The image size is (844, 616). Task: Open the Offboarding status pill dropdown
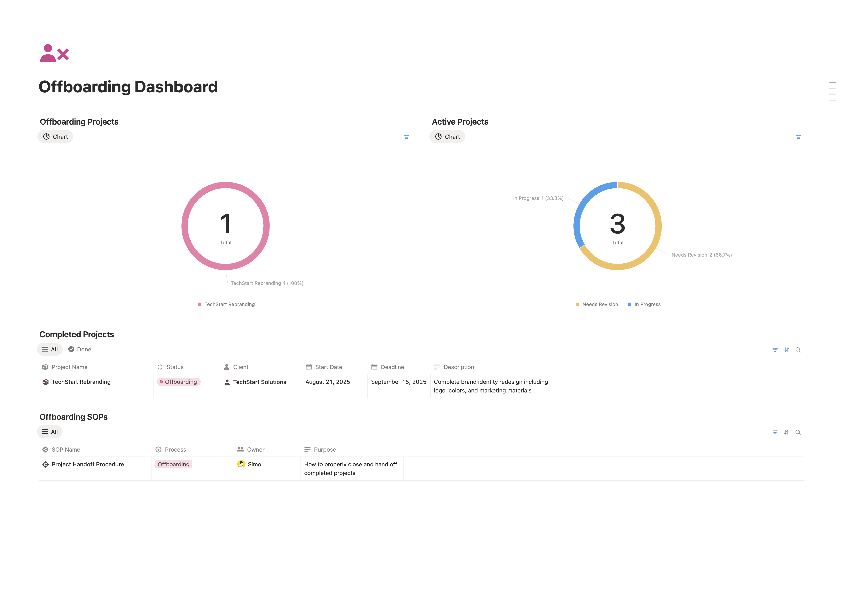(x=179, y=382)
